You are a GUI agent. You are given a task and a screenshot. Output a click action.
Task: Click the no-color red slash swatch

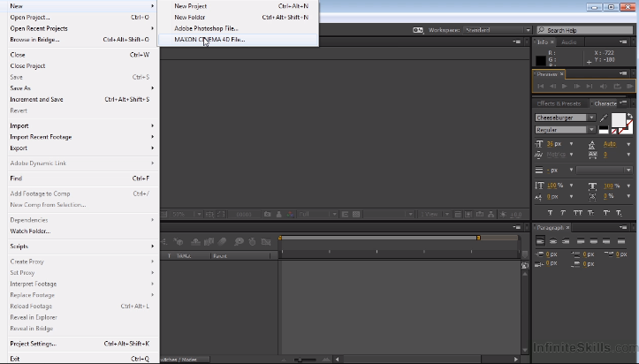[614, 131]
